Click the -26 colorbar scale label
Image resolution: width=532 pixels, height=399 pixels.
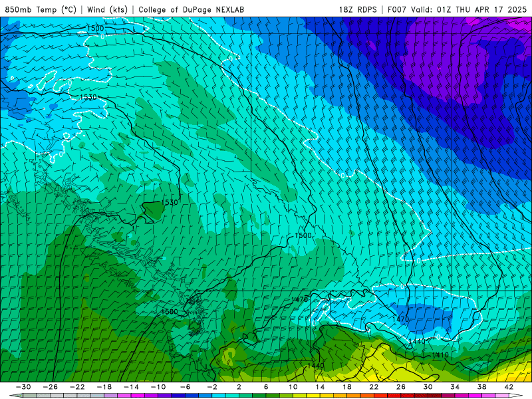point(51,387)
